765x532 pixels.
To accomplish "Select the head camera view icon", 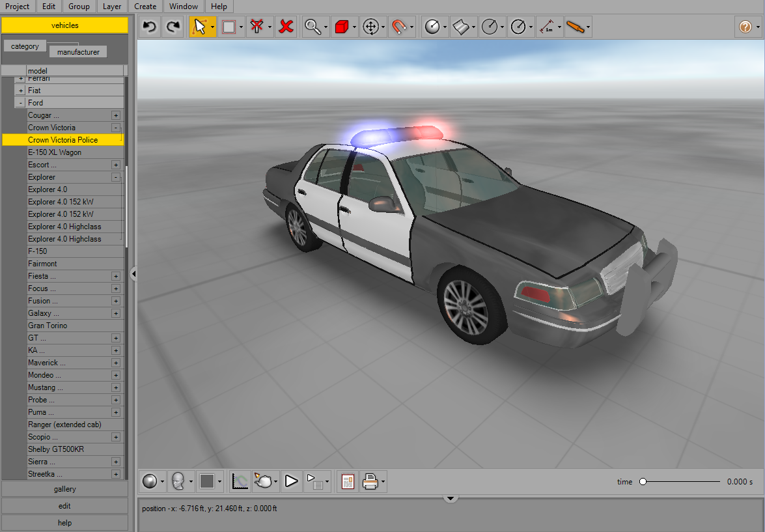I will 177,481.
